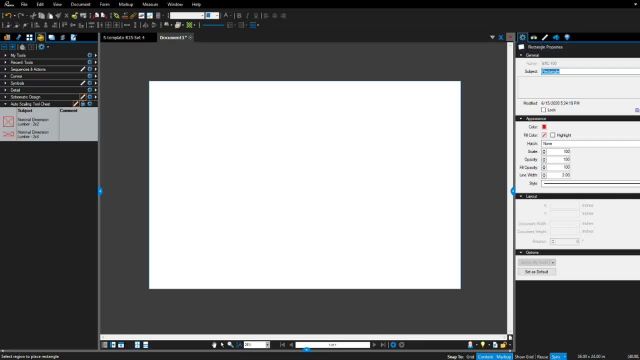
Task: Open the line Style dropdown
Action: point(590,184)
